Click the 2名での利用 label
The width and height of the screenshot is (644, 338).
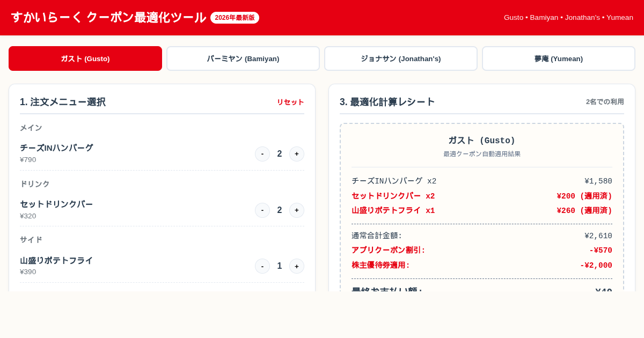click(x=605, y=102)
